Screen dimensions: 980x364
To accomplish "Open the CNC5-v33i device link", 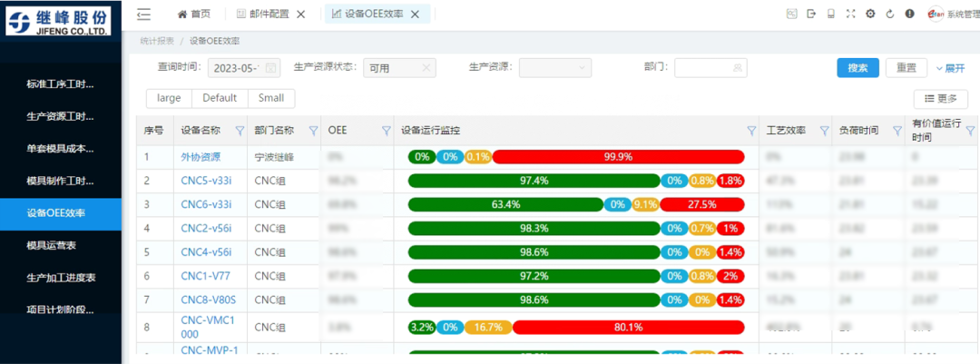I will 206,181.
